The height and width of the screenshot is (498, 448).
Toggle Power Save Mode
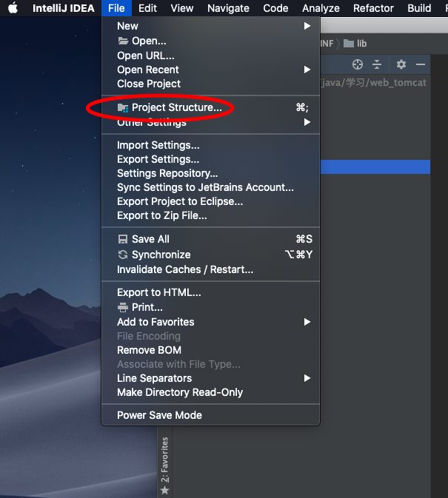click(x=210, y=415)
